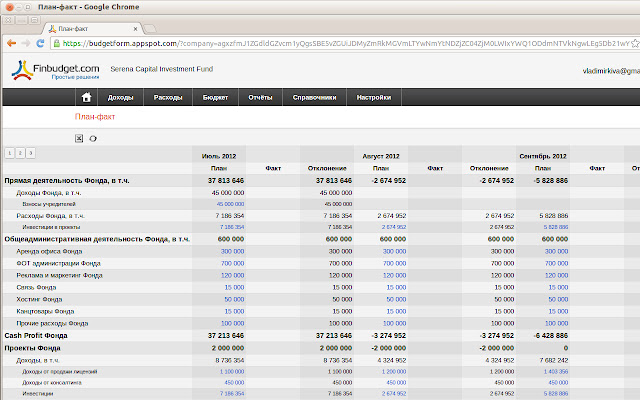Click the Доходы, в т.ч. projects row label
This screenshot has width=640, height=400.
coord(38,360)
